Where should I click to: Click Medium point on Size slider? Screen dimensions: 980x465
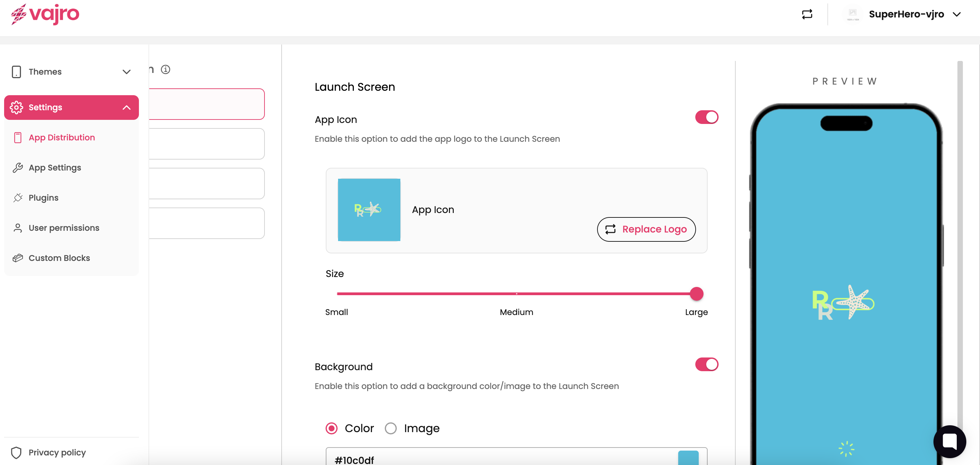(x=516, y=294)
